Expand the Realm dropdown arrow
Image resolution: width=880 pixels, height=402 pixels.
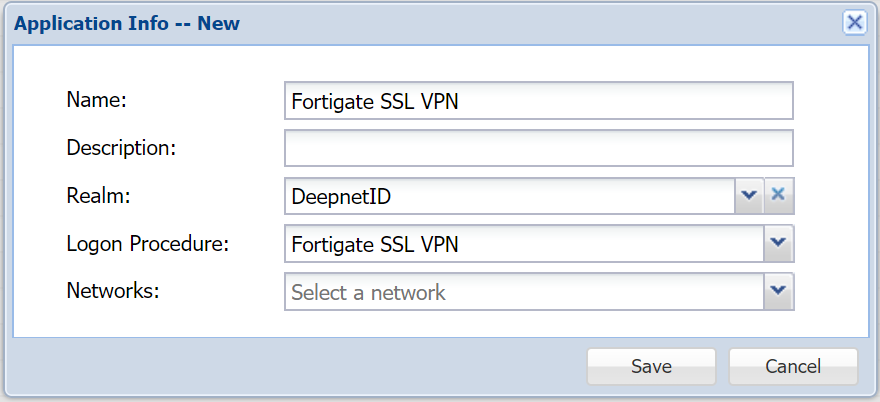(x=749, y=196)
